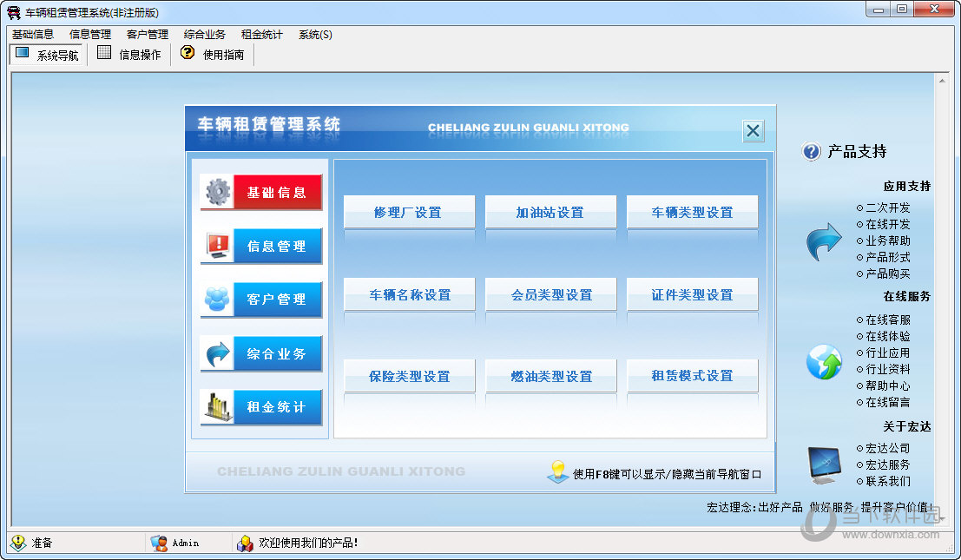This screenshot has height=560, width=961.
Task: Click the computer monitor icon by 关于宏达
Action: (x=823, y=464)
